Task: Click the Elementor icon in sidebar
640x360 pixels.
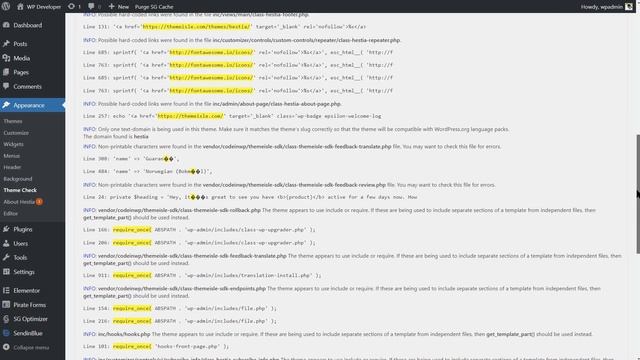Action: pyautogui.click(x=6, y=290)
